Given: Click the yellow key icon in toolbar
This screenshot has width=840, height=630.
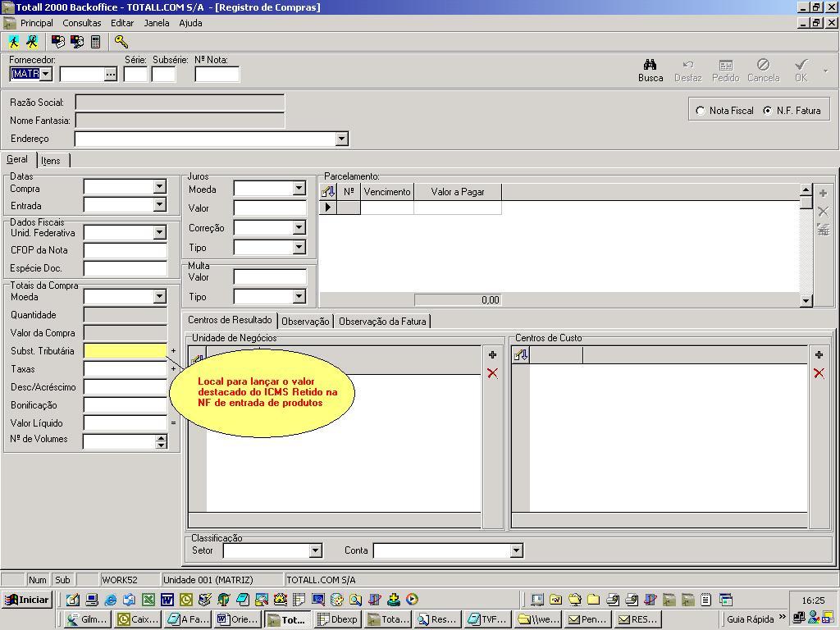Looking at the screenshot, I should (x=121, y=41).
